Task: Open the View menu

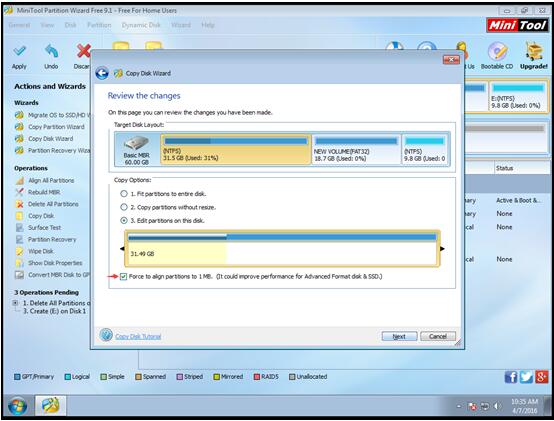Action: [x=47, y=25]
